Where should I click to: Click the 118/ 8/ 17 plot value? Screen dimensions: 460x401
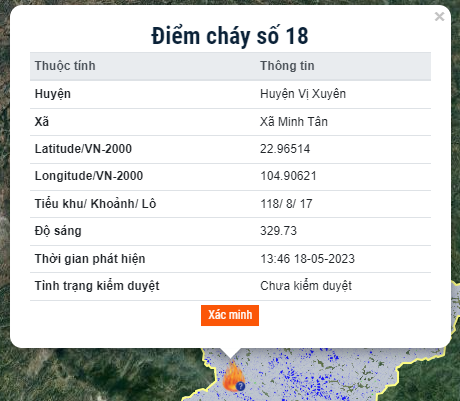click(286, 204)
